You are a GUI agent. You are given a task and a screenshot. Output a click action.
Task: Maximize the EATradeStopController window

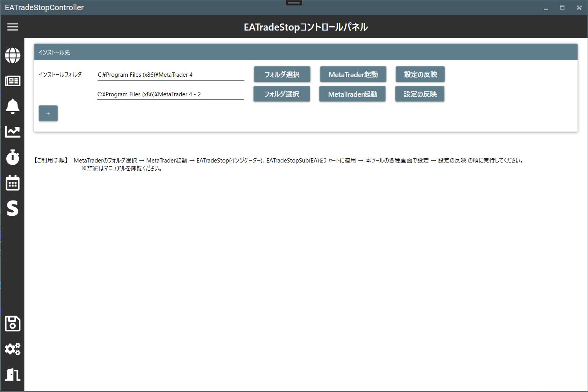click(562, 8)
